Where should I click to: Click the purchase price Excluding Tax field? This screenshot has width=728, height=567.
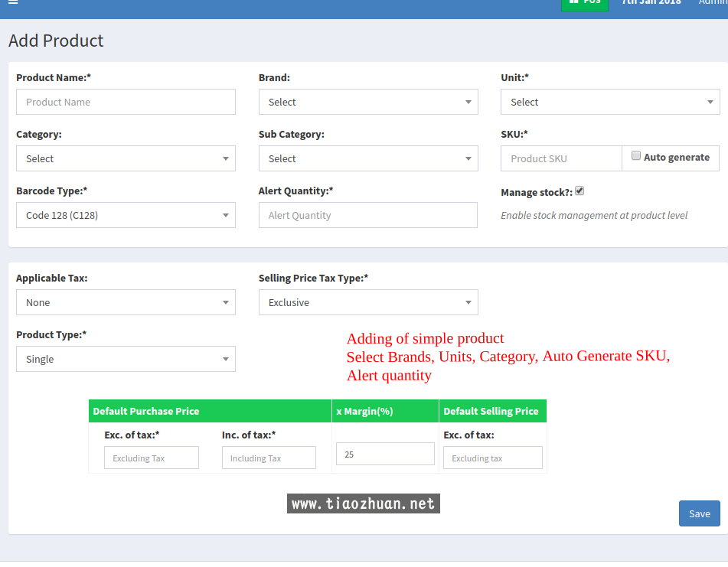[152, 458]
